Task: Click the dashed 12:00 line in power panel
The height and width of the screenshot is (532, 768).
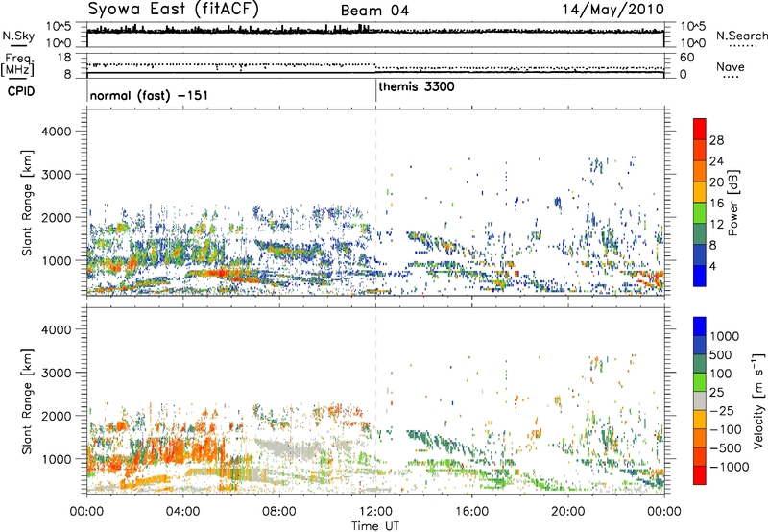Action: [375, 202]
